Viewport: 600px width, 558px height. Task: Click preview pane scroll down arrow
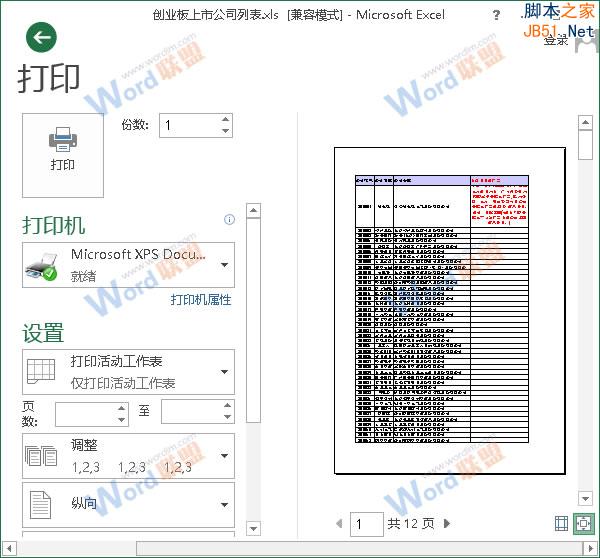[x=585, y=498]
